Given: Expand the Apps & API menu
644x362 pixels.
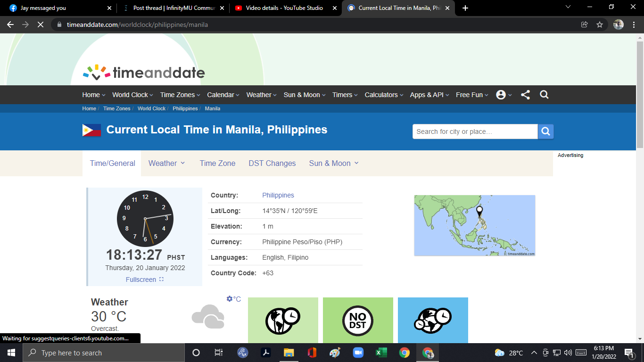Looking at the screenshot, I should click(x=429, y=95).
